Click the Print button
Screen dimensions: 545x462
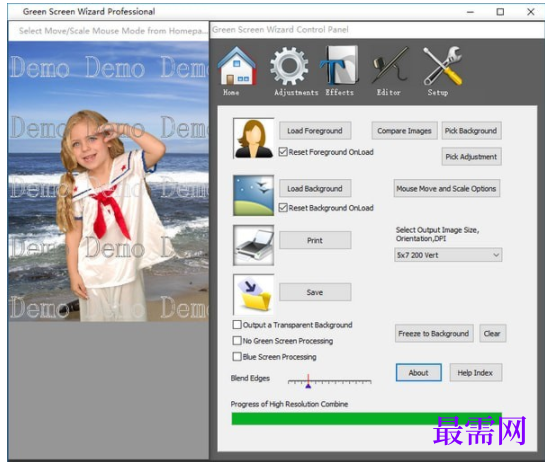click(x=315, y=240)
